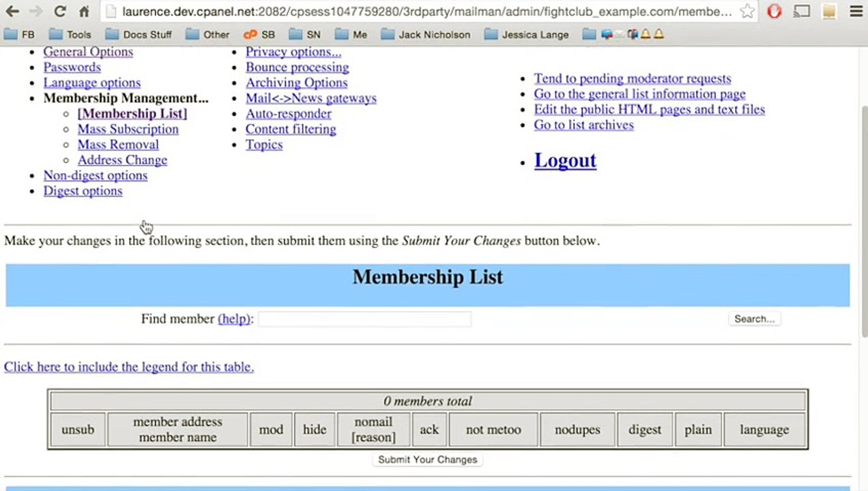868x491 pixels.
Task: Click the address bar URL
Action: (426, 12)
